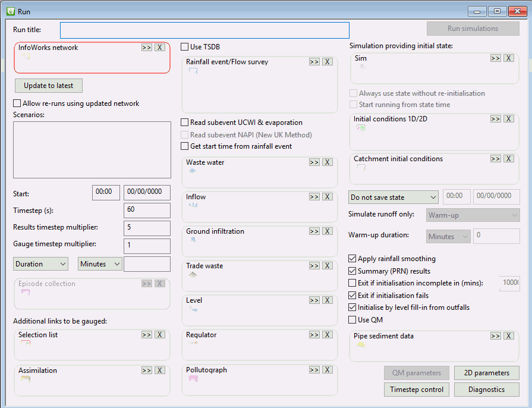The width and height of the screenshot is (532, 408).
Task: Open browse arrows for Pollutograph
Action: [x=314, y=370]
